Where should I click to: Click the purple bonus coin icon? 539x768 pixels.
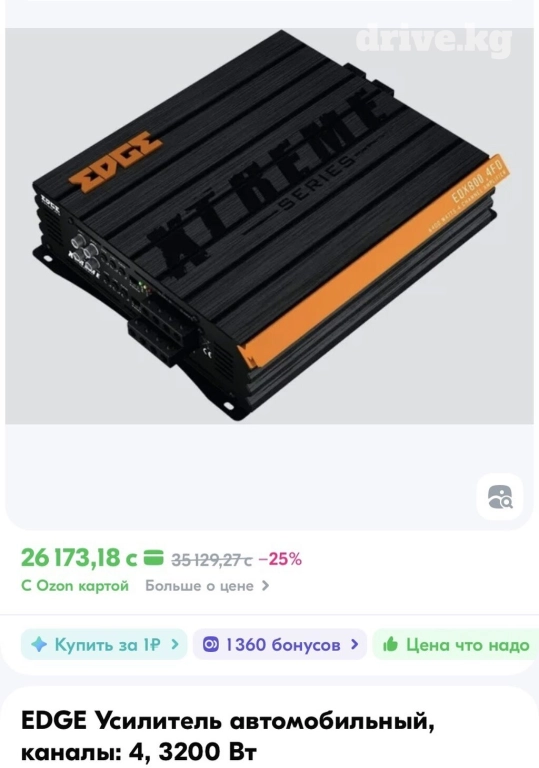[211, 644]
